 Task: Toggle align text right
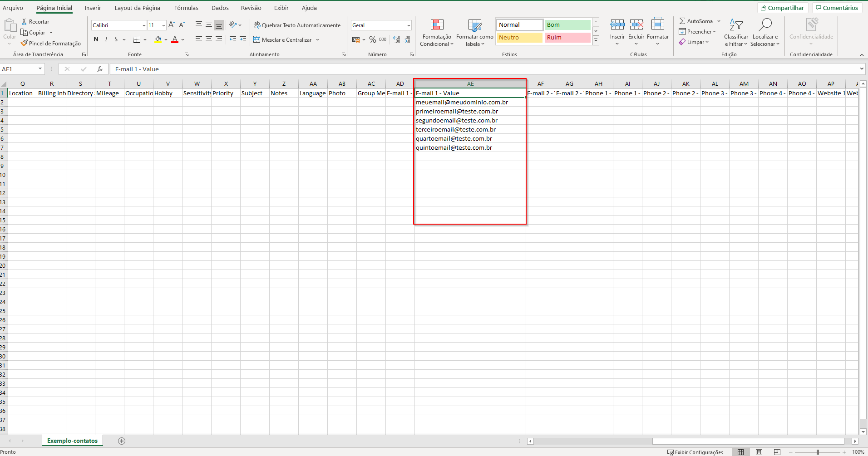pyautogui.click(x=219, y=39)
